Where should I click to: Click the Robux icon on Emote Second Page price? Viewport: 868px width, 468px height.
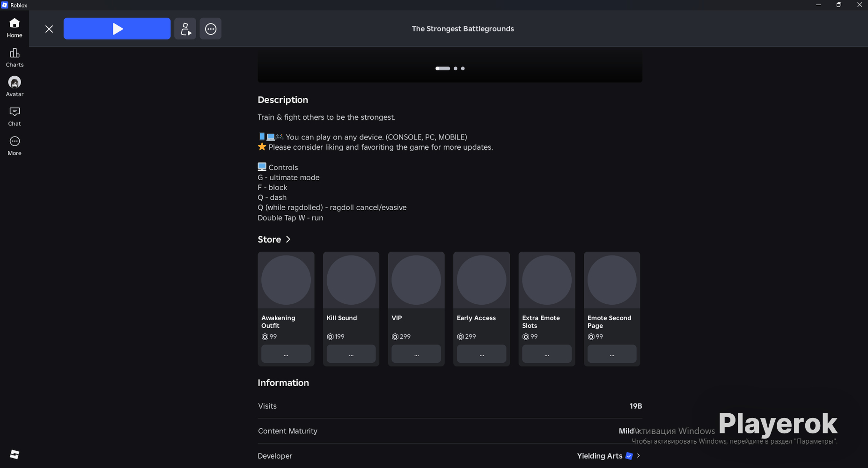click(591, 336)
